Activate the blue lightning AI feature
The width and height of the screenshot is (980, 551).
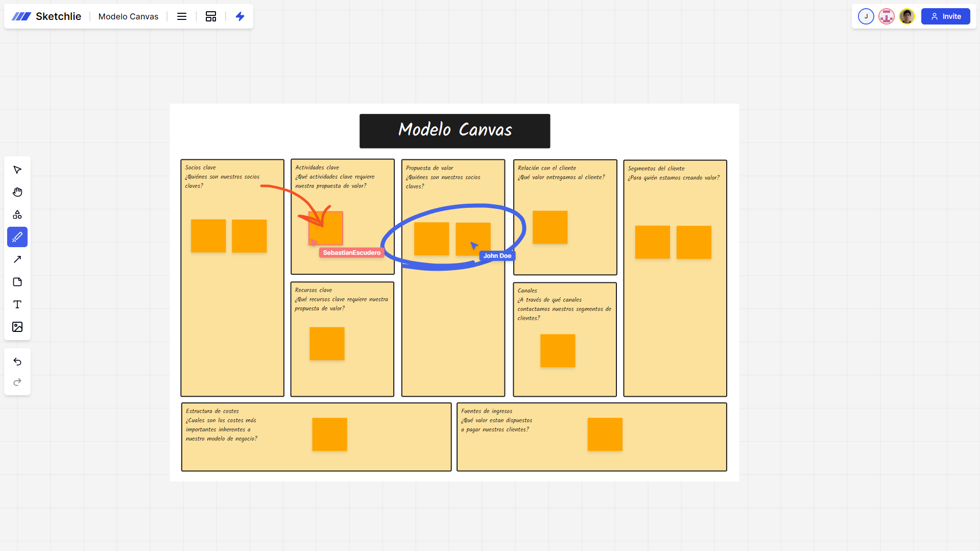coord(240,16)
